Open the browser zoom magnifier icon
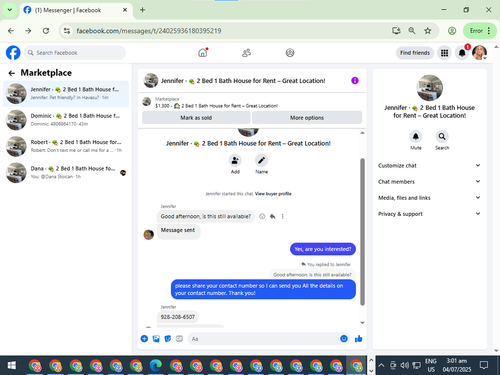 pyautogui.click(x=412, y=31)
